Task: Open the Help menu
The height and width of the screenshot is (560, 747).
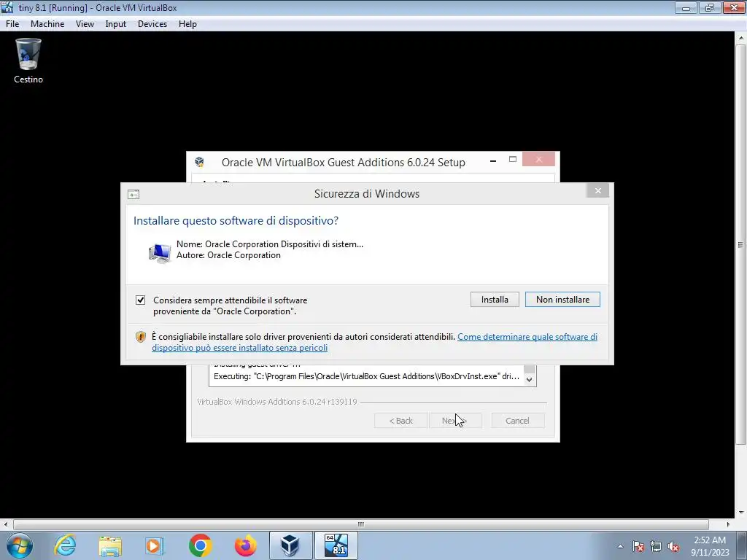Action: 187,24
